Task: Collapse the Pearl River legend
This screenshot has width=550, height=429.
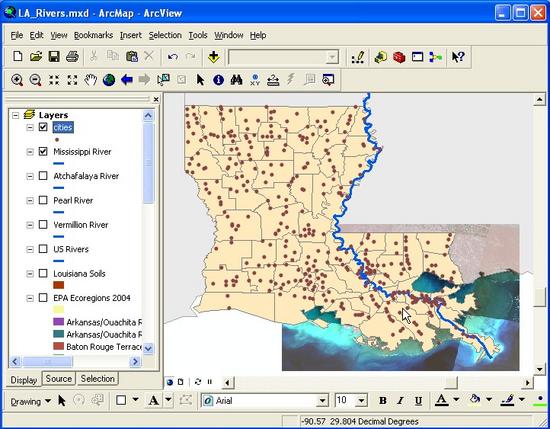Action: [x=30, y=201]
